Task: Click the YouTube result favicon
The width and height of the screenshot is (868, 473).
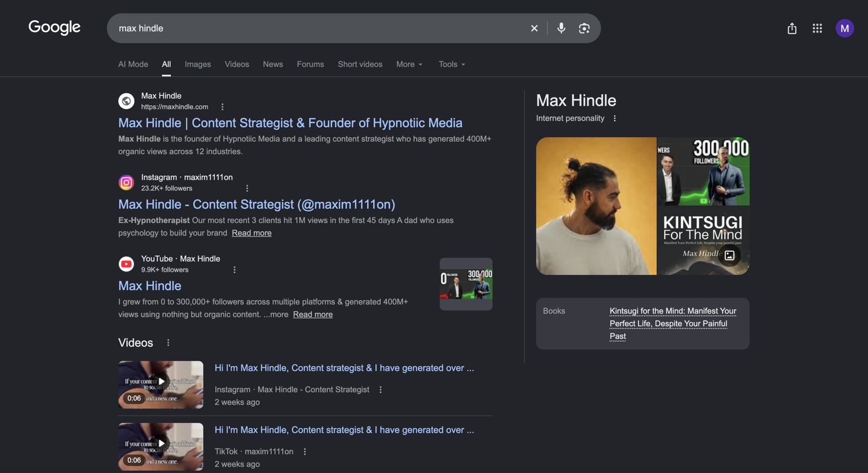Action: point(126,264)
